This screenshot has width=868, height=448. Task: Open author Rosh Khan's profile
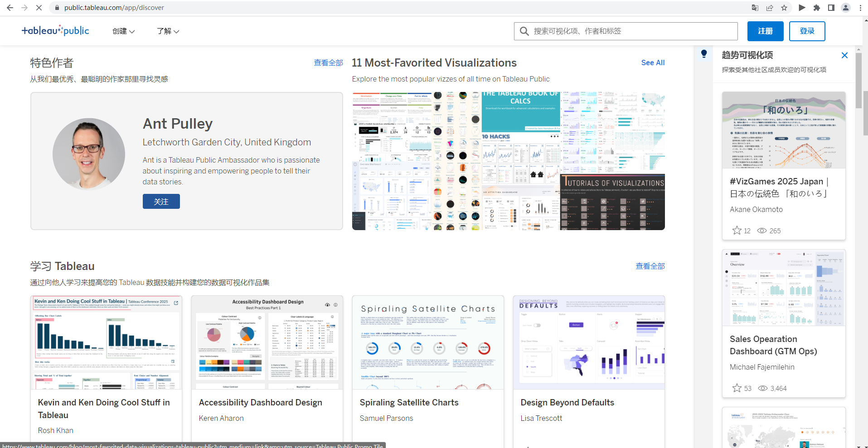pos(56,430)
